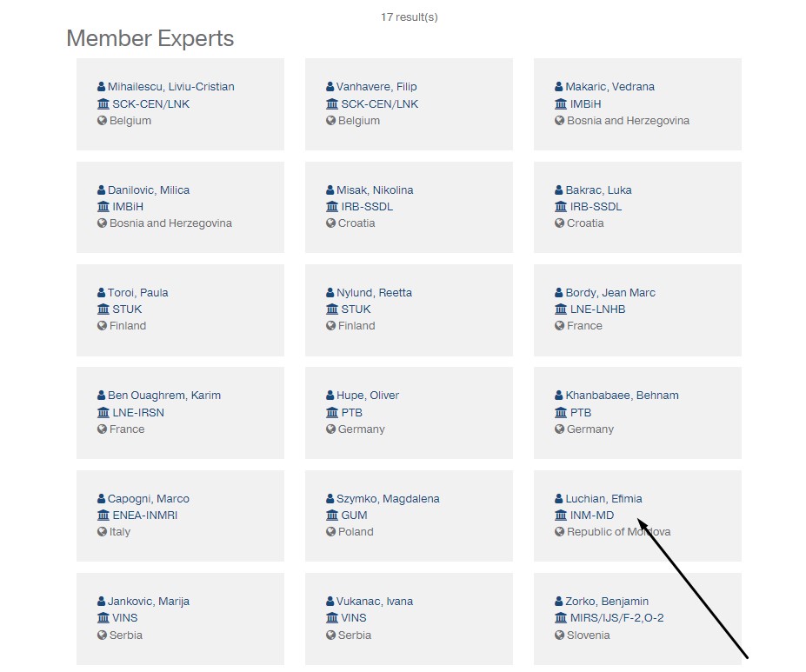Click globe icon beside Bosnia and Herzegovina under Makaric
Screen dimensions: 806x672
point(560,121)
